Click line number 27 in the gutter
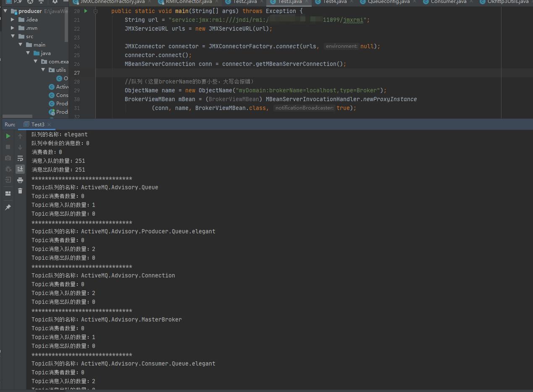This screenshot has width=533, height=392. [x=77, y=73]
